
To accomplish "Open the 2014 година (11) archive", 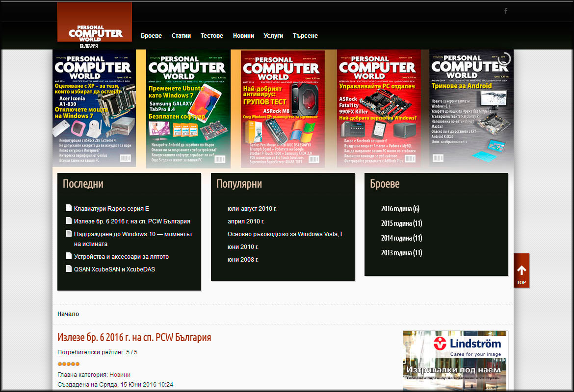I will (x=402, y=238).
